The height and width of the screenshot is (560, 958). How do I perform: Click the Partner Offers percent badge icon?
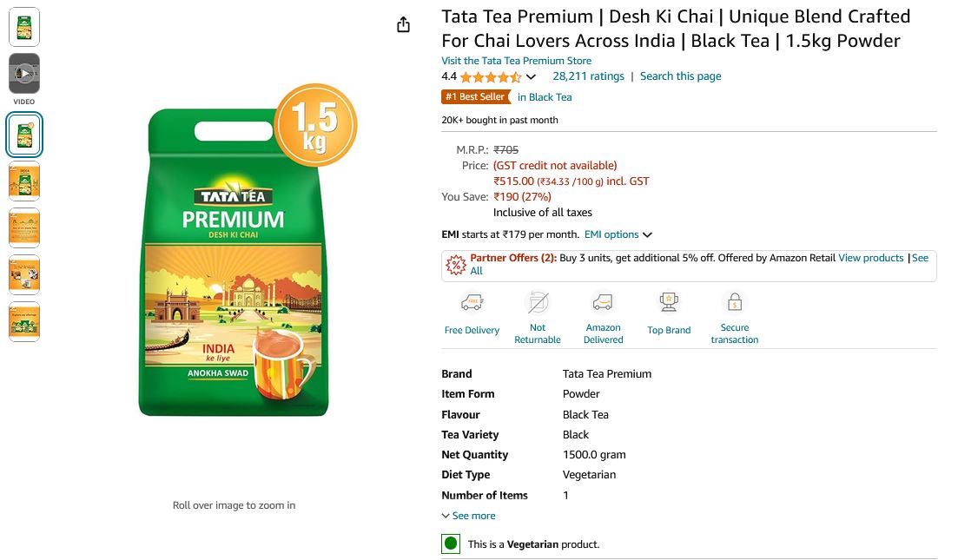coord(455,264)
